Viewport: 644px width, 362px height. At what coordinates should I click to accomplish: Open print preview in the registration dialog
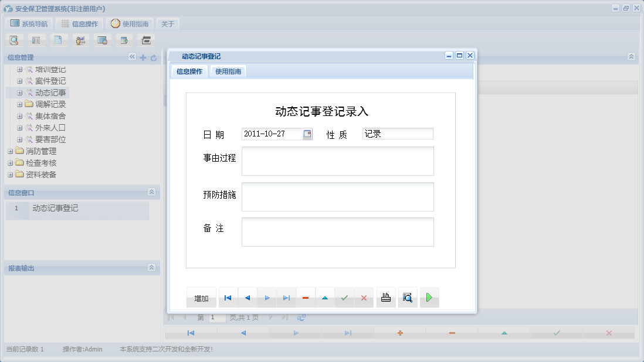tap(408, 298)
